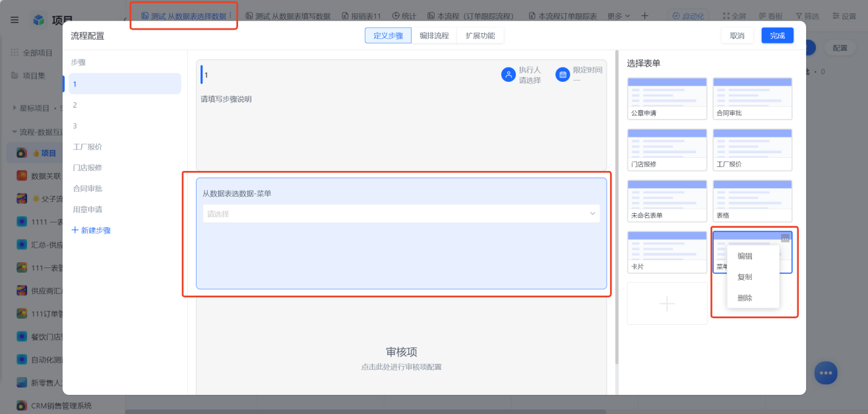Select the 门店报修 form thumbnail
The image size is (868, 414).
tap(667, 150)
